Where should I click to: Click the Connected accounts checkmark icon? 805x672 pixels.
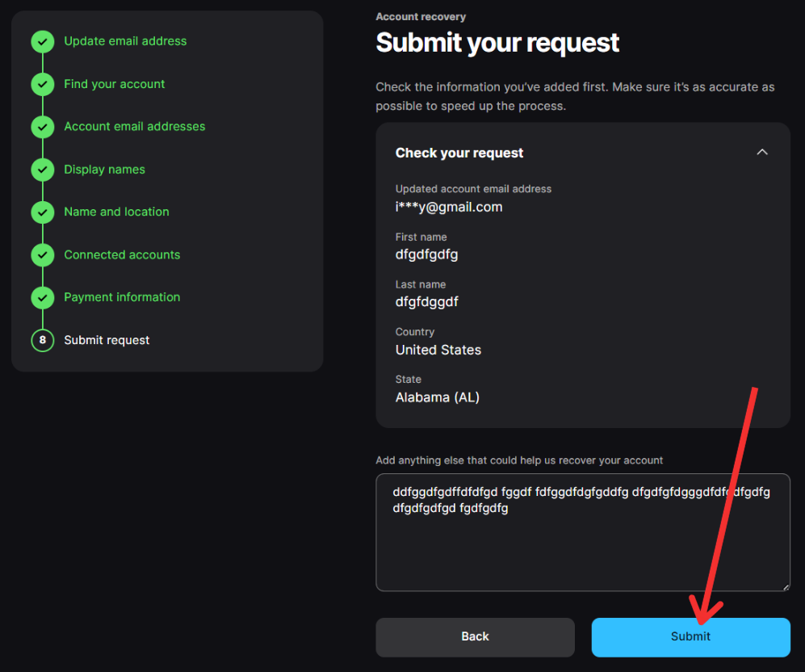pyautogui.click(x=43, y=254)
